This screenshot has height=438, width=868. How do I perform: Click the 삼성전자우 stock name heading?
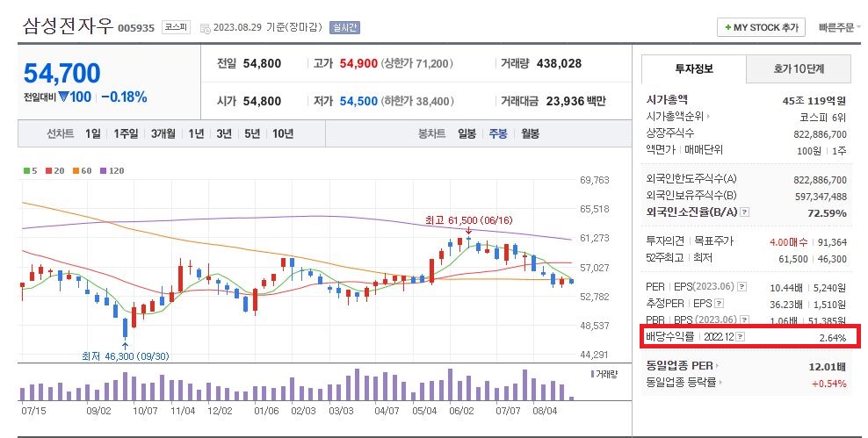[68, 26]
